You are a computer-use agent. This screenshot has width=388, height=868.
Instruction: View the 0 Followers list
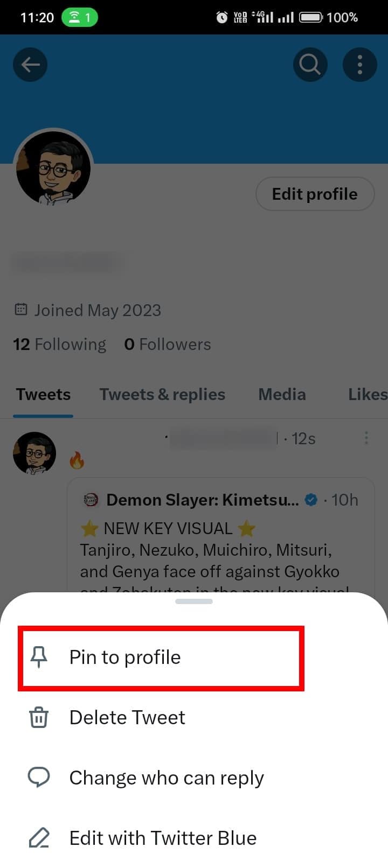coord(168,344)
